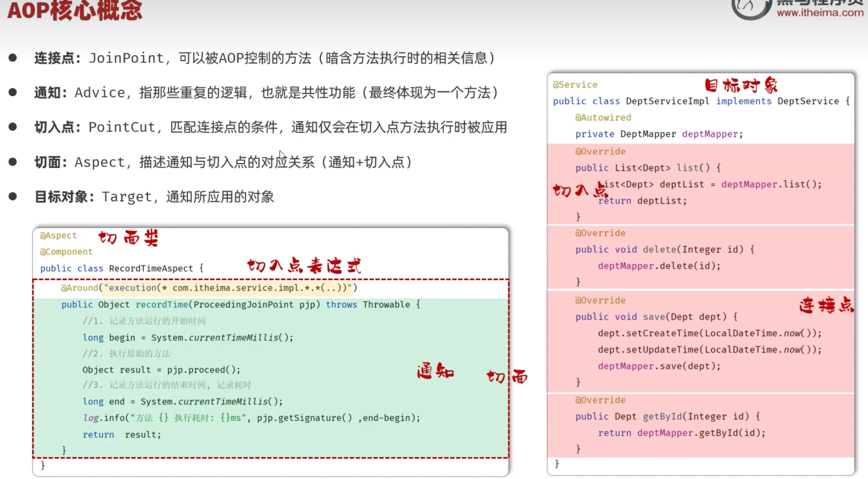The width and height of the screenshot is (868, 479).
Task: Click the bullet dot before 切面 Aspect
Action: tap(13, 162)
